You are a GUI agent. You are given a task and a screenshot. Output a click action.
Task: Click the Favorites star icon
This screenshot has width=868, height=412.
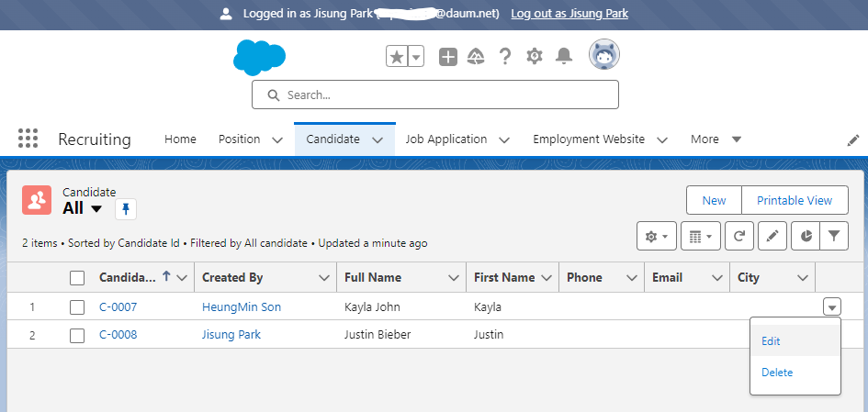[397, 57]
